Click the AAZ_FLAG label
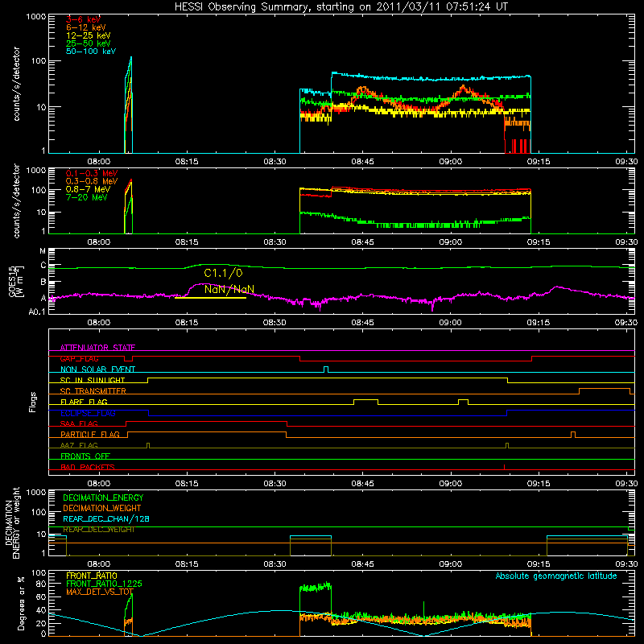This screenshot has width=644, height=644. coord(79,445)
